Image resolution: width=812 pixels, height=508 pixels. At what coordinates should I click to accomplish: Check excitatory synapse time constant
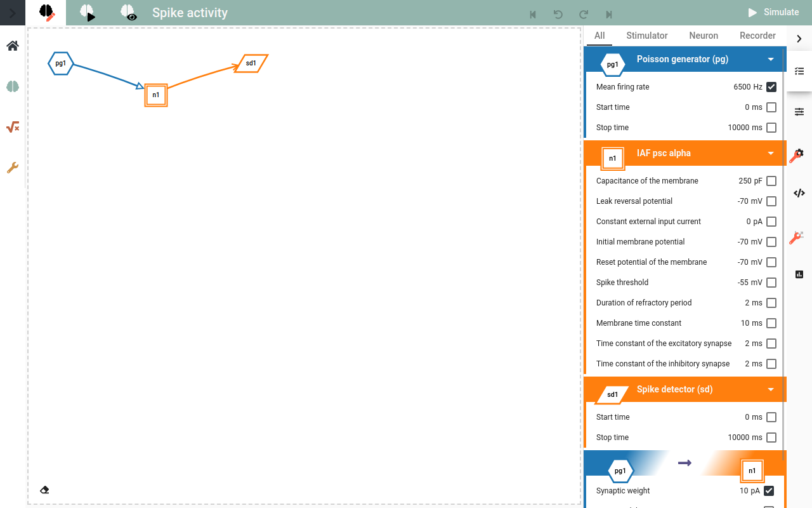tap(771, 344)
